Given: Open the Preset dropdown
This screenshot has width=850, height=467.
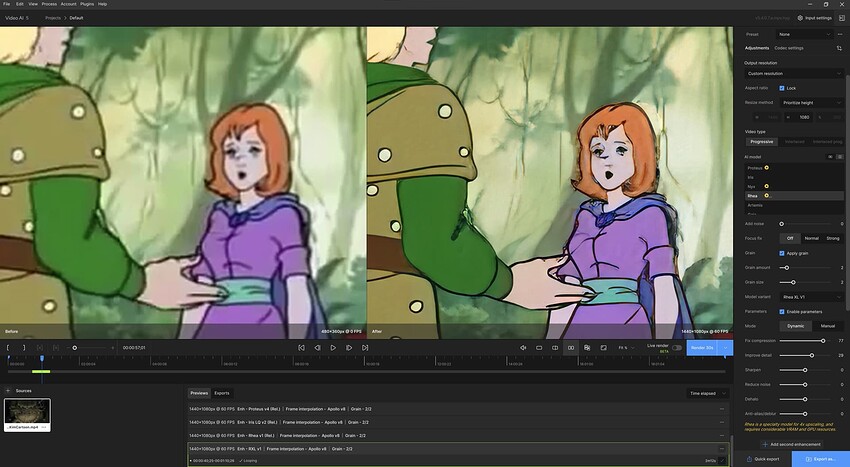Looking at the screenshot, I should click(x=804, y=34).
